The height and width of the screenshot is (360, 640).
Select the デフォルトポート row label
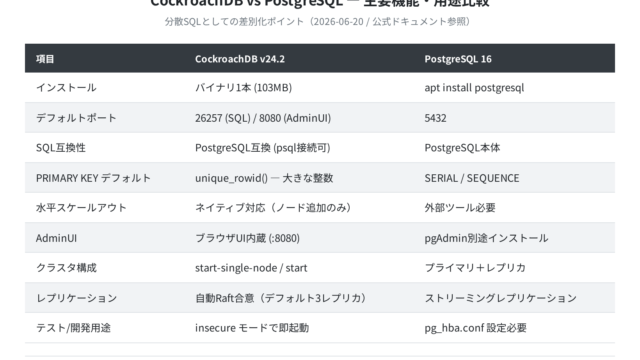(76, 118)
